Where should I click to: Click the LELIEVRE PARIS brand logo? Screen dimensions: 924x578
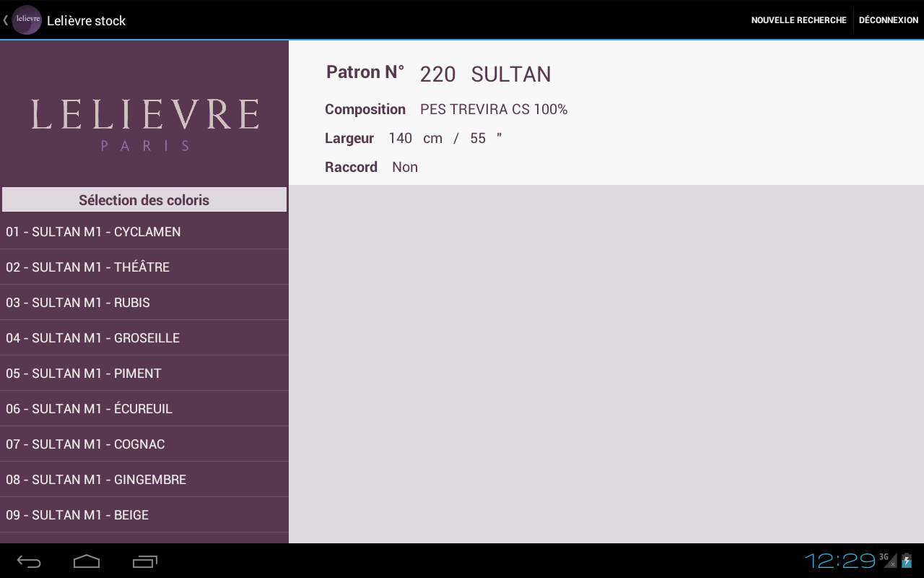(x=145, y=124)
